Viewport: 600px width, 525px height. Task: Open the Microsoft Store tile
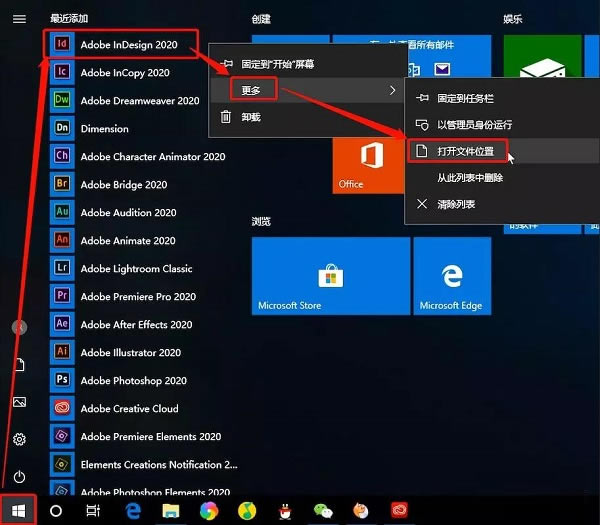(330, 276)
